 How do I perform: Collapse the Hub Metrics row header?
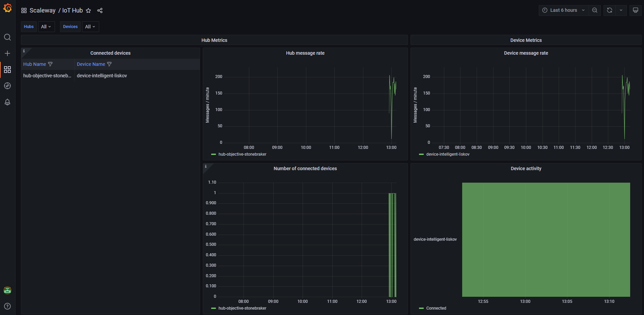click(x=214, y=40)
